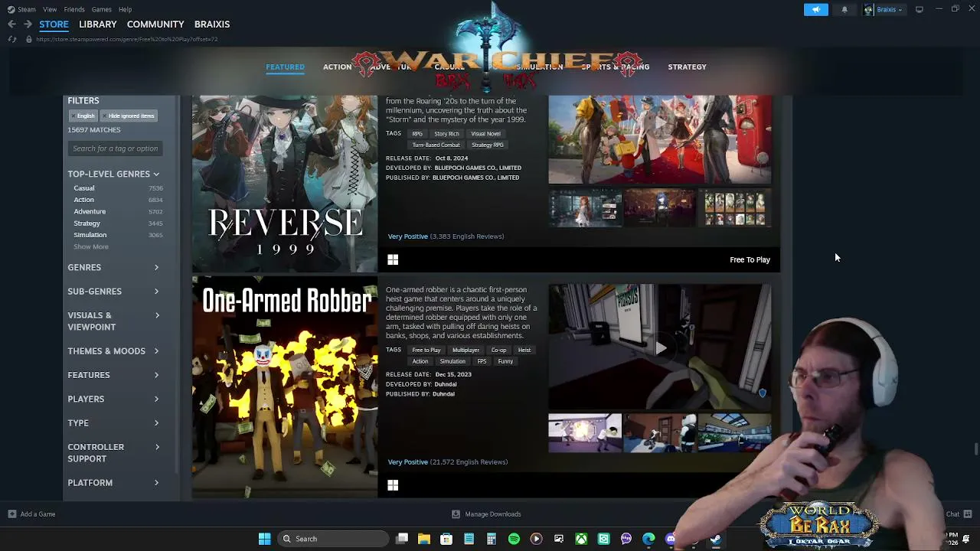This screenshot has width=980, height=551.
Task: Remove the English filter chip
Action: pyautogui.click(x=83, y=116)
